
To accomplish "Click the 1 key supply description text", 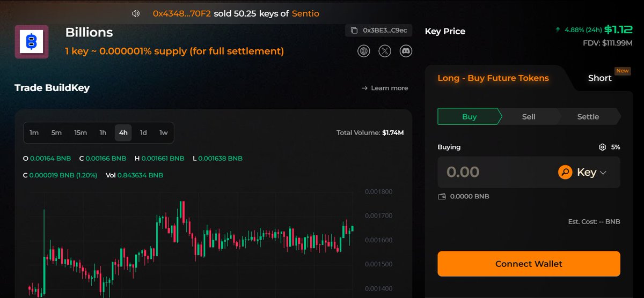I will (174, 51).
